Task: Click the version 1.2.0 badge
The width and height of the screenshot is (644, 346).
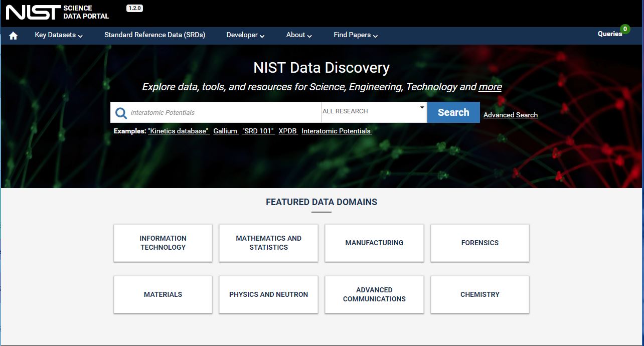Action: [x=134, y=9]
